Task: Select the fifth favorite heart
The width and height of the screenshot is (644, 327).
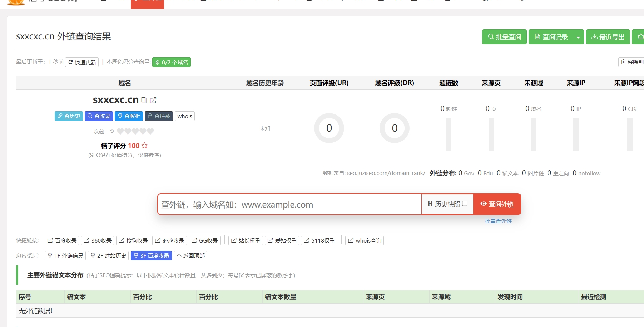Action: pos(150,131)
